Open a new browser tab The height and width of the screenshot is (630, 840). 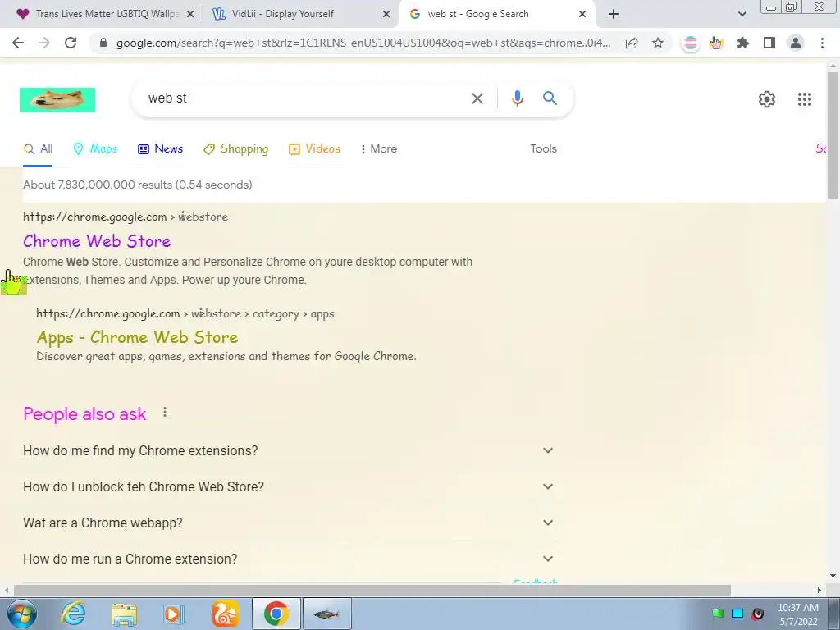click(x=614, y=14)
